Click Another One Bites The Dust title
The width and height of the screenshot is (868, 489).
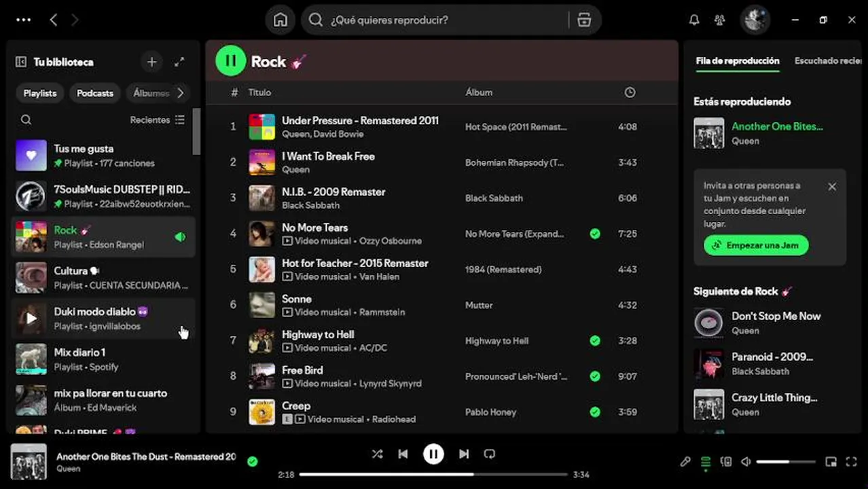coord(146,456)
